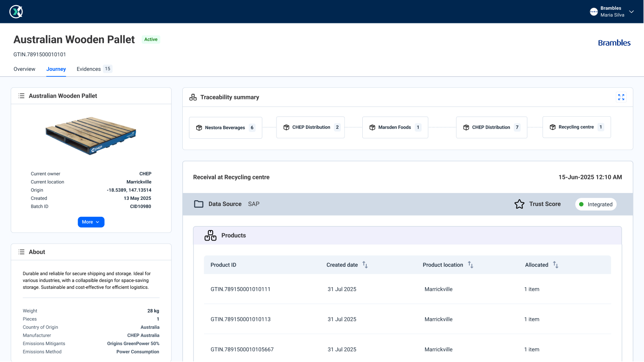
Task: Open product GTIN.789150001010113
Action: pyautogui.click(x=240, y=319)
